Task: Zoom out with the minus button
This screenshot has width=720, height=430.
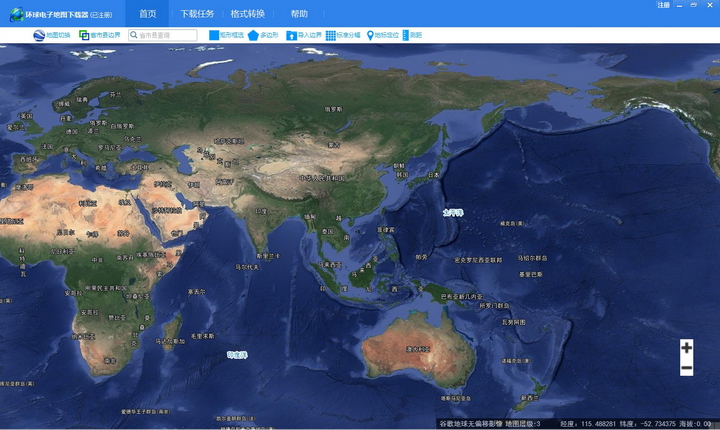Action: [686, 368]
